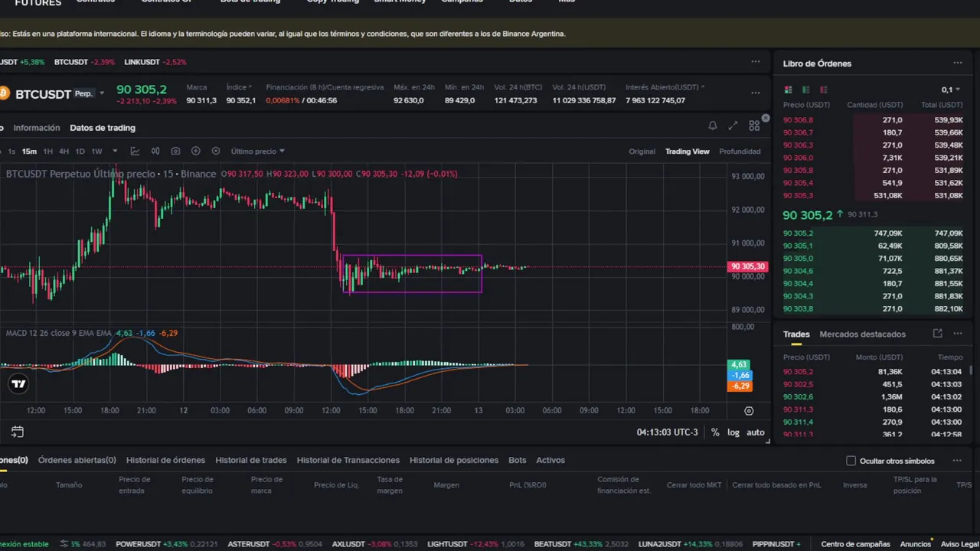Open the chart layout grid icon
Image resolution: width=980 pixels, height=551 pixels.
tap(754, 126)
